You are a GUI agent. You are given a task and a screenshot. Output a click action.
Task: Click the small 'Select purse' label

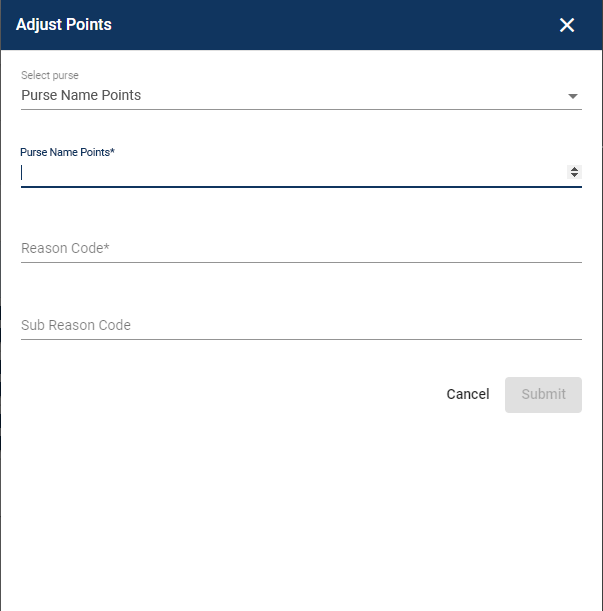49,76
